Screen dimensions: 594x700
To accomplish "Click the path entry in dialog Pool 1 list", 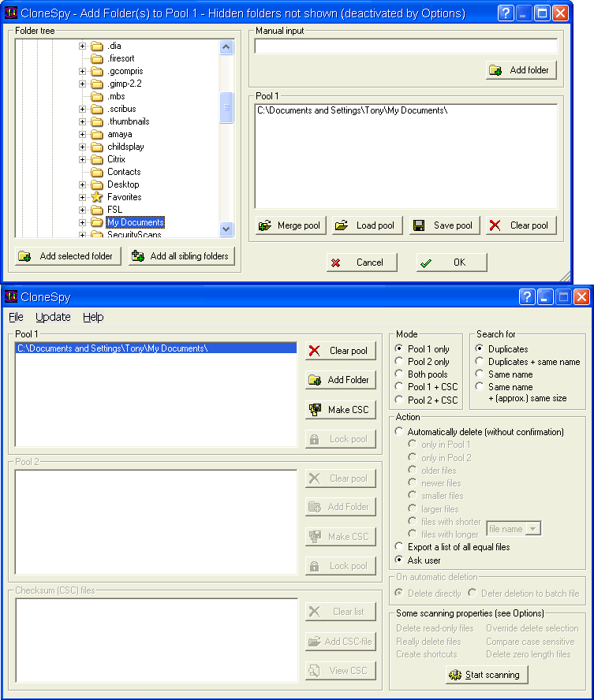I will [352, 110].
